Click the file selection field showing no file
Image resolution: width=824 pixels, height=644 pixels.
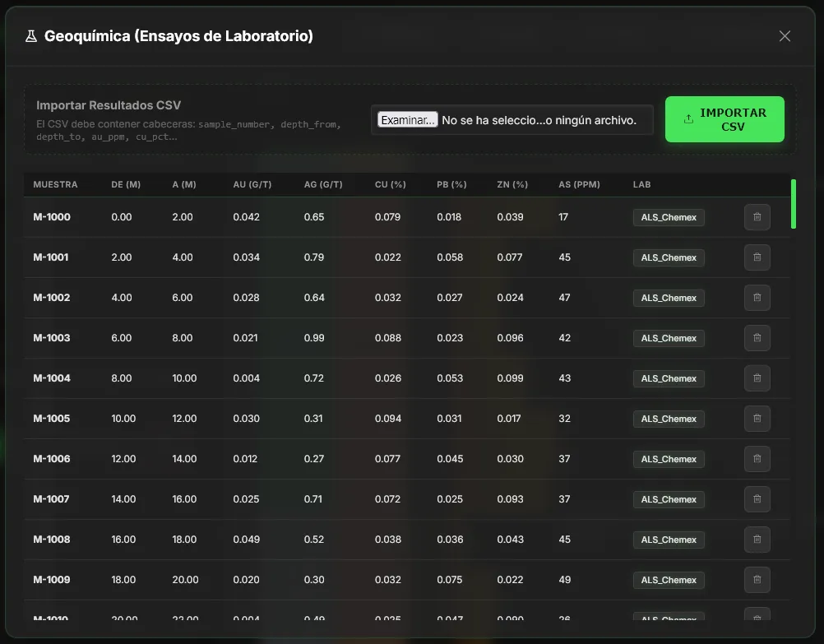512,120
